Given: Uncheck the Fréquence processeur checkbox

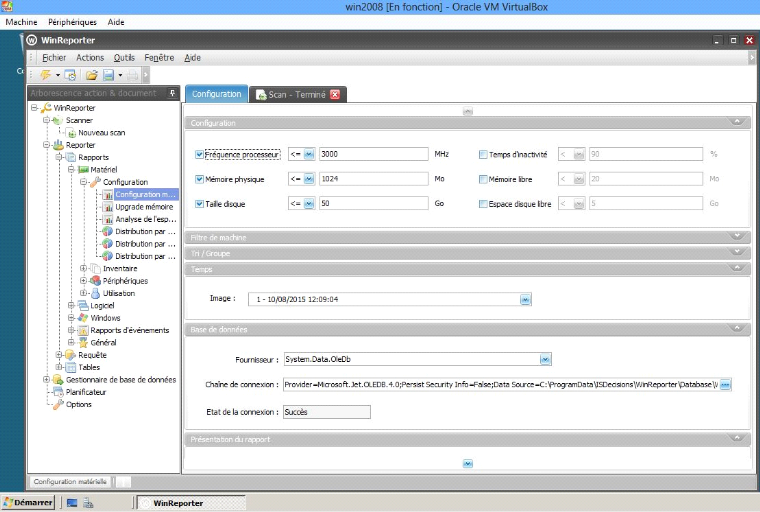Looking at the screenshot, I should tap(200, 155).
